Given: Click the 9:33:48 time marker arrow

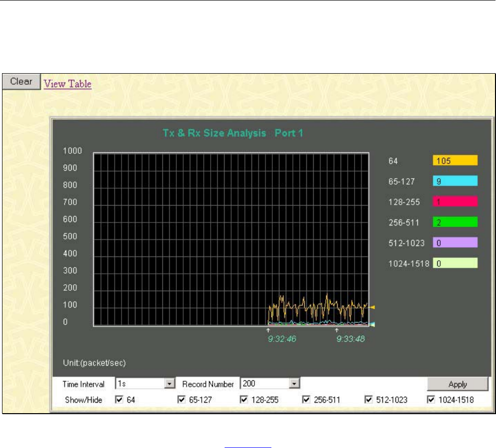Looking at the screenshot, I should click(x=337, y=330).
